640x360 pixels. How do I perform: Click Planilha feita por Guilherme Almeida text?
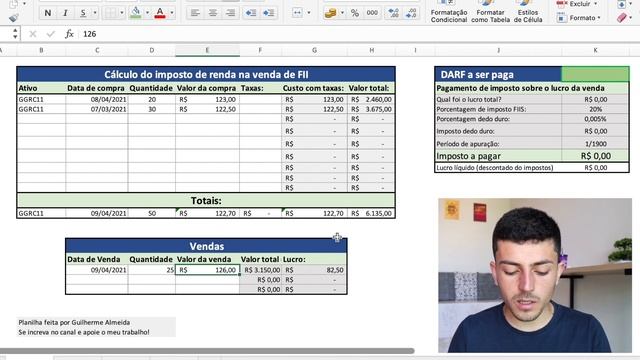[74, 322]
